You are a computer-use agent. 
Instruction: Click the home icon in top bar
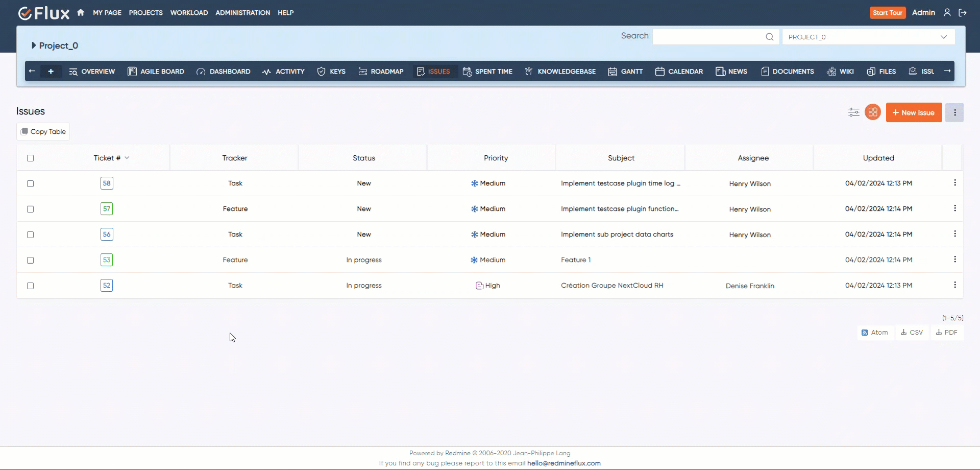[x=81, y=13]
